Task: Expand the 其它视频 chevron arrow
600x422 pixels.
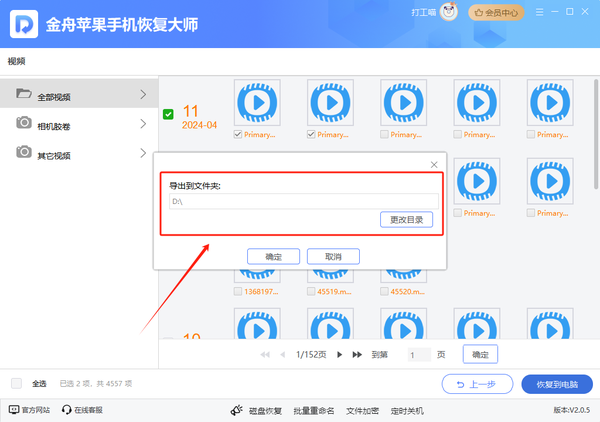Action: (143, 153)
